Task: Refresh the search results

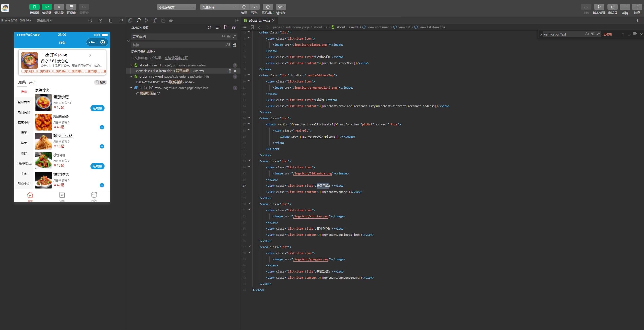Action: pyautogui.click(x=209, y=27)
